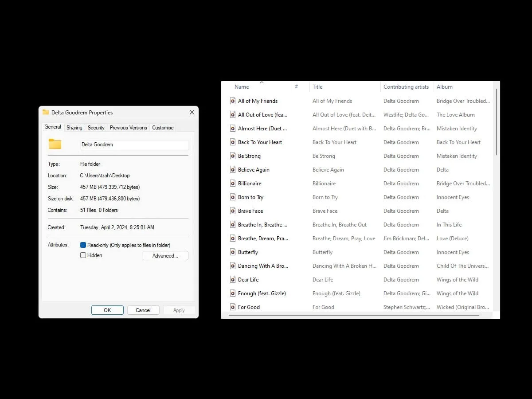
Task: Click the media icon beside Be Strong
Action: [233, 156]
